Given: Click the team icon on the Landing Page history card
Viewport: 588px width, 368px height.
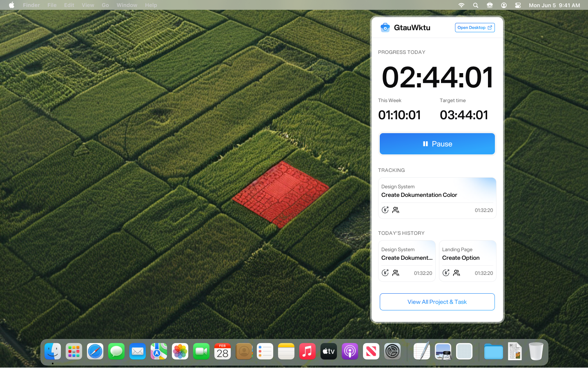Looking at the screenshot, I should pyautogui.click(x=457, y=273).
